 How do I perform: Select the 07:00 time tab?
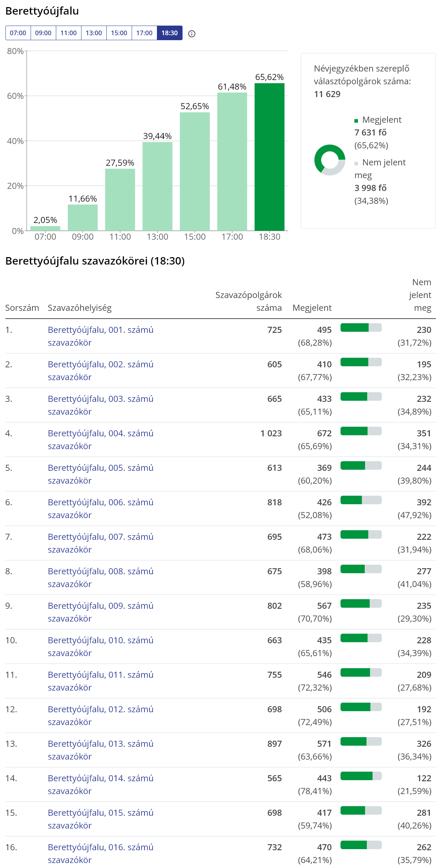coord(18,33)
